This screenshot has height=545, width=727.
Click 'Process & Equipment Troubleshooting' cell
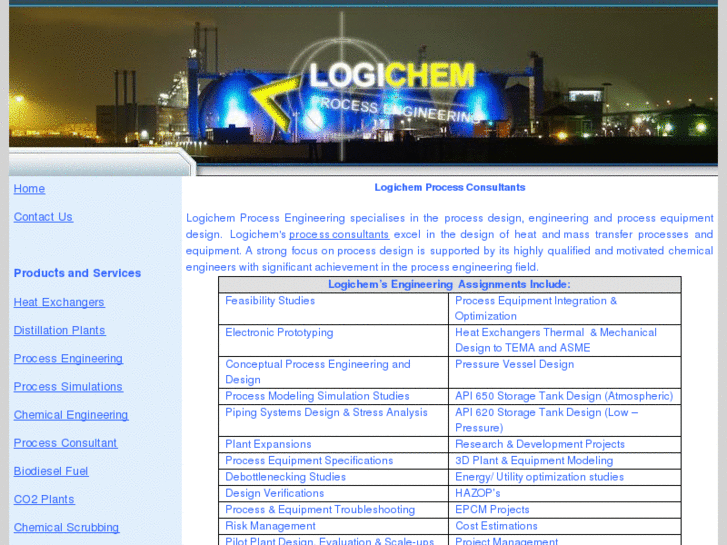pos(333,509)
